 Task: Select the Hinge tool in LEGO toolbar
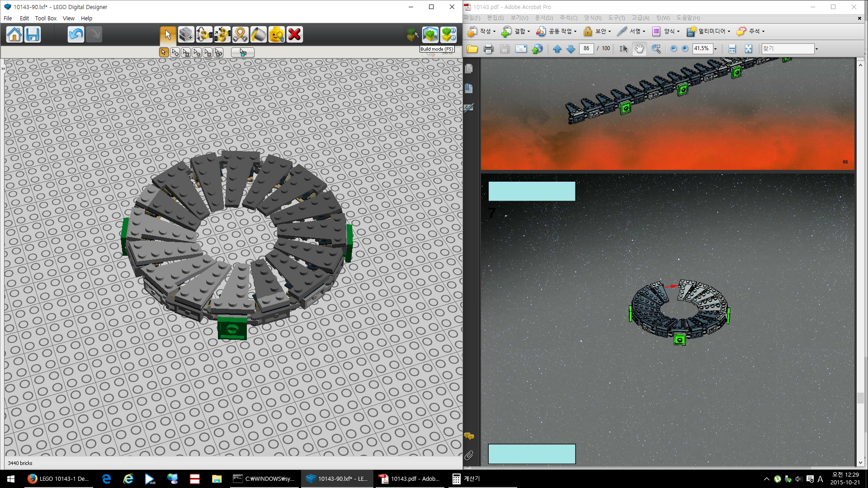[204, 34]
